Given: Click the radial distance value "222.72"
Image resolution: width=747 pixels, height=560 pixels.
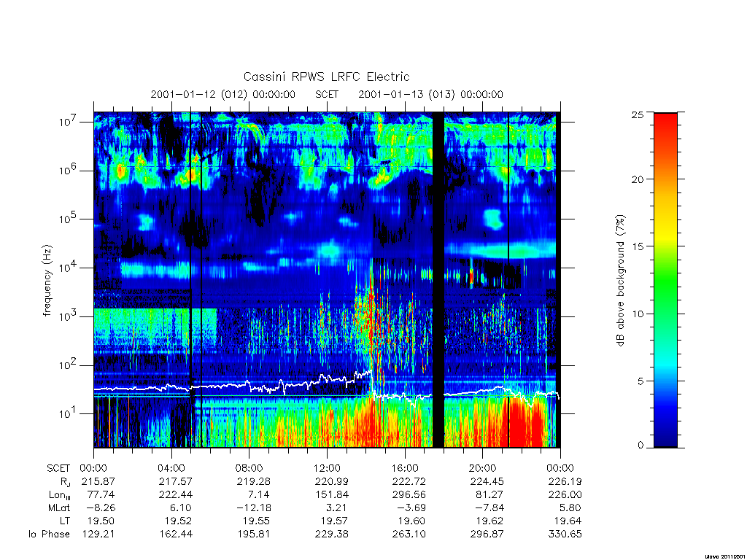Looking at the screenshot, I should [409, 481].
